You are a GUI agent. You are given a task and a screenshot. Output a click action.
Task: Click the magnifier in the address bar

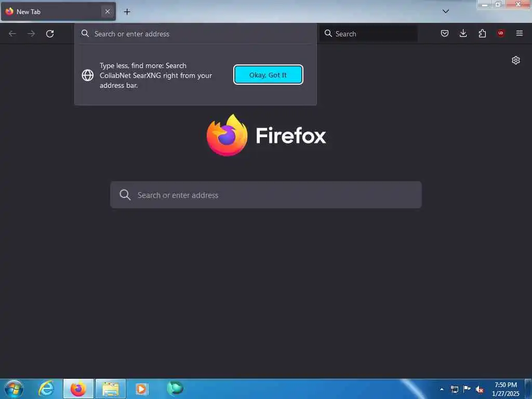[x=85, y=33]
